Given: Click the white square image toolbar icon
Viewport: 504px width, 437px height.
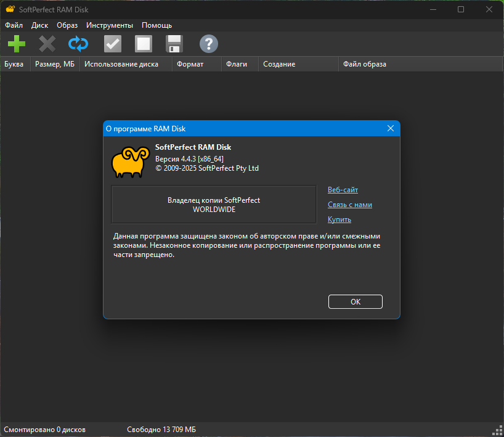Looking at the screenshot, I should (x=144, y=44).
